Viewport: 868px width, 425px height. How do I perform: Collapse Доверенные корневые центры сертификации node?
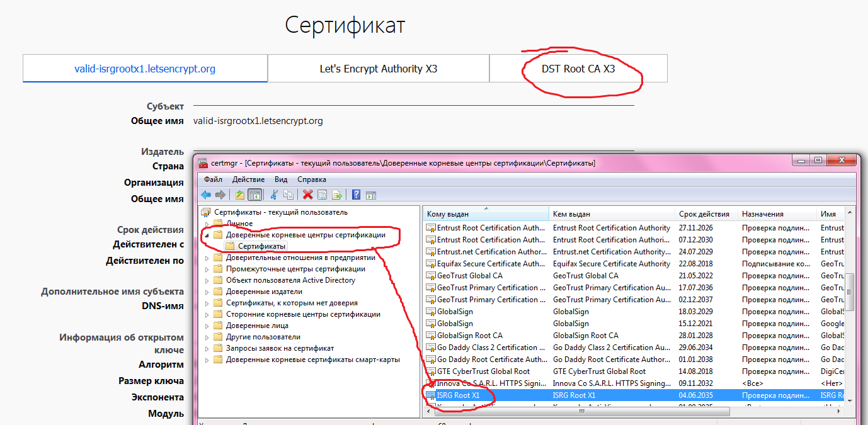point(207,235)
